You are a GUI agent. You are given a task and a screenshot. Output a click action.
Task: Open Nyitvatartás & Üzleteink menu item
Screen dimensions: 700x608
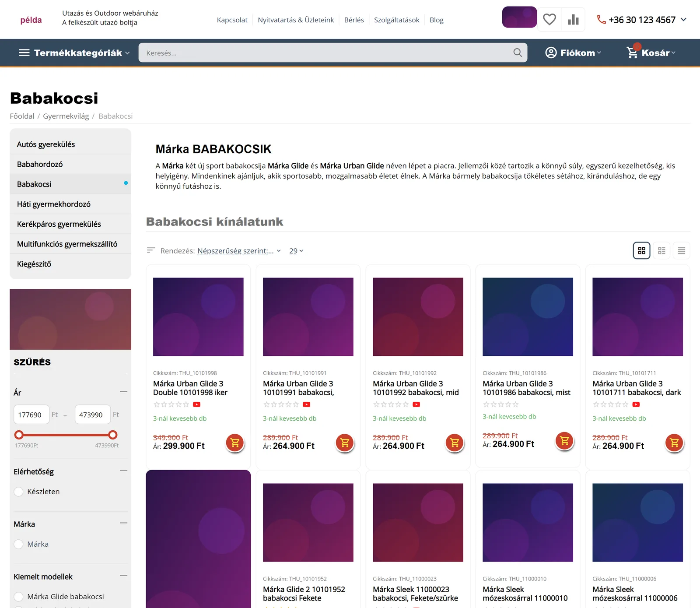click(296, 20)
